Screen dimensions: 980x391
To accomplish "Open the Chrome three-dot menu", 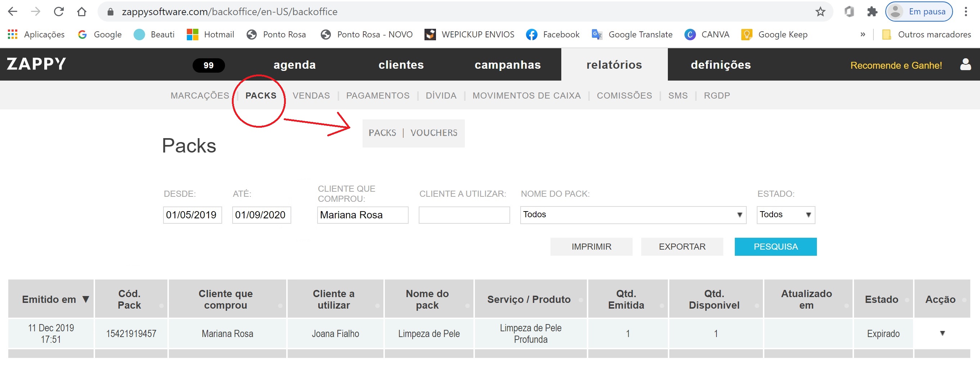I will (966, 12).
